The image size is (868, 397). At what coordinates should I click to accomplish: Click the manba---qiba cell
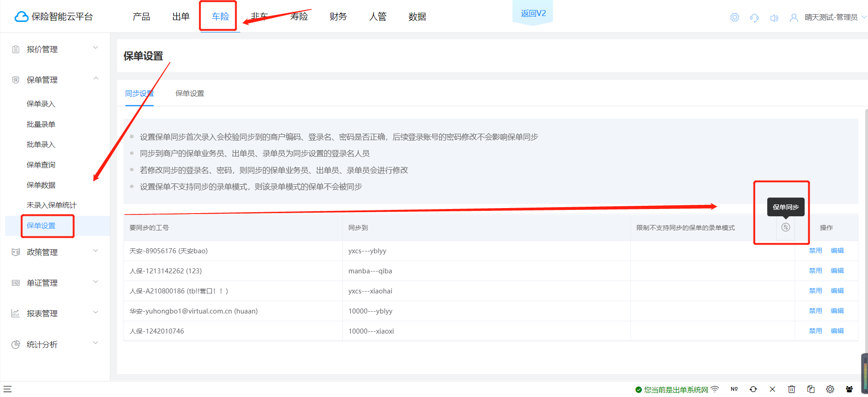click(x=486, y=271)
